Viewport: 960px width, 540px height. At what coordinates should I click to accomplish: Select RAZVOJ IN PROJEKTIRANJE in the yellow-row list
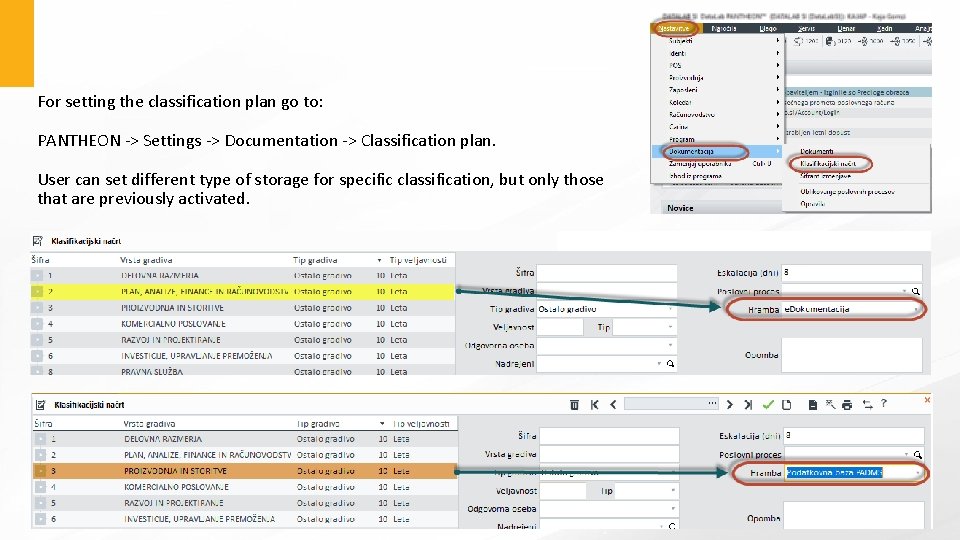tap(242, 339)
